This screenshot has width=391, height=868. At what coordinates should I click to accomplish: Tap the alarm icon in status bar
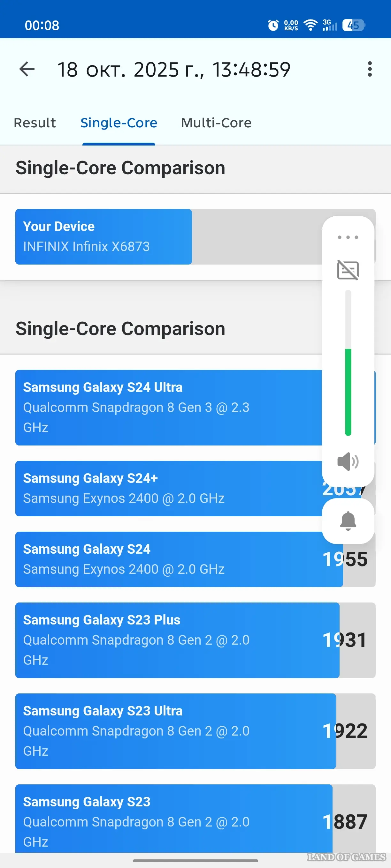(273, 25)
